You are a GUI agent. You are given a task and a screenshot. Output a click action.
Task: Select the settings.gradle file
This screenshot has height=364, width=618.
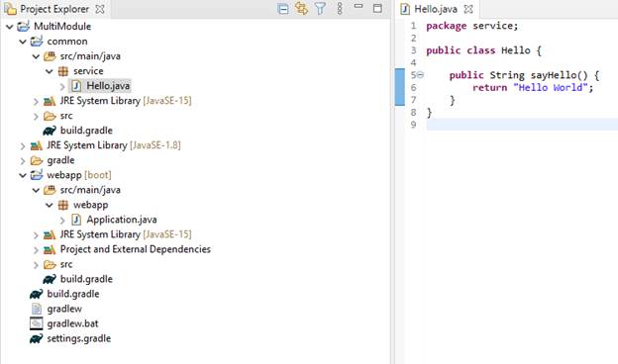point(79,338)
